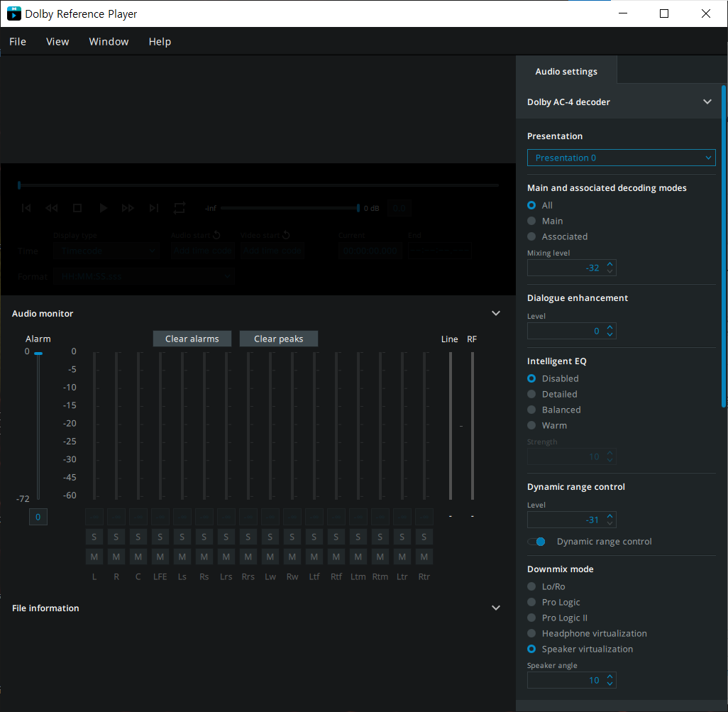728x712 pixels.
Task: Click the Alarm threshold slider handle
Action: coord(38,353)
